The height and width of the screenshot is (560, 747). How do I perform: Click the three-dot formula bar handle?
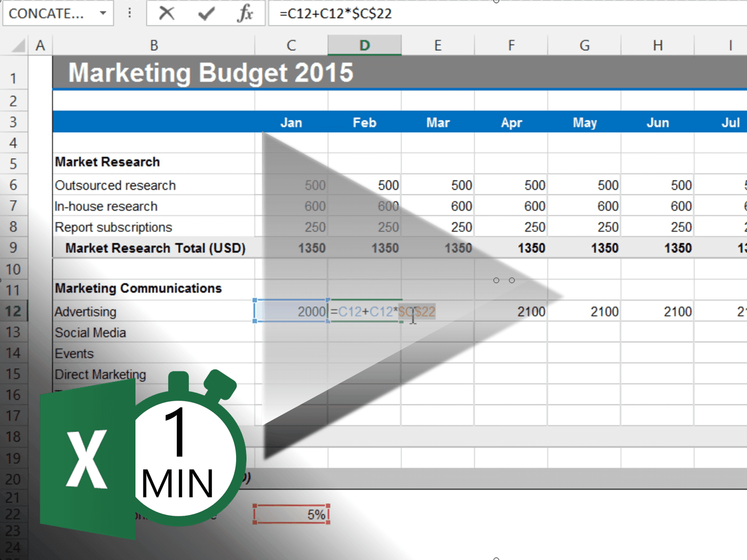[129, 13]
